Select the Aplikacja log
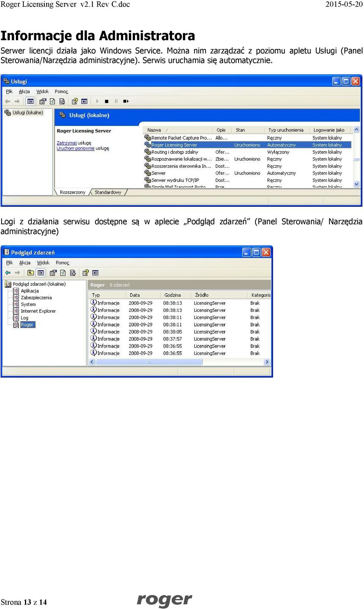Screen dimensions: 364x609 (x=30, y=291)
